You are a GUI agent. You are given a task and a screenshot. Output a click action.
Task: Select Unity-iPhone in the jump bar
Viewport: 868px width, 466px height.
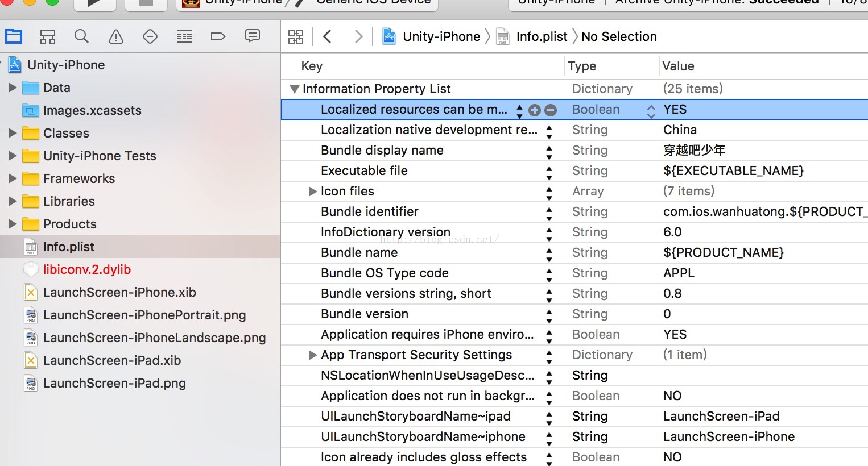point(441,36)
